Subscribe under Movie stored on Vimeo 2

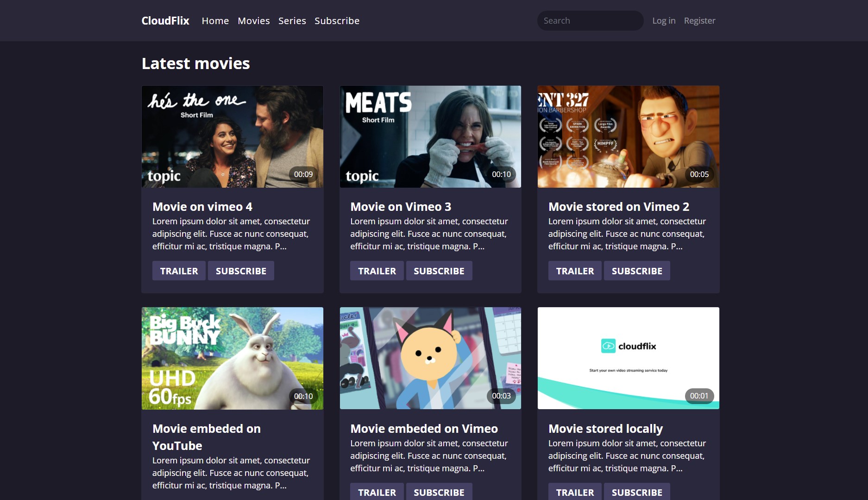pyautogui.click(x=637, y=271)
